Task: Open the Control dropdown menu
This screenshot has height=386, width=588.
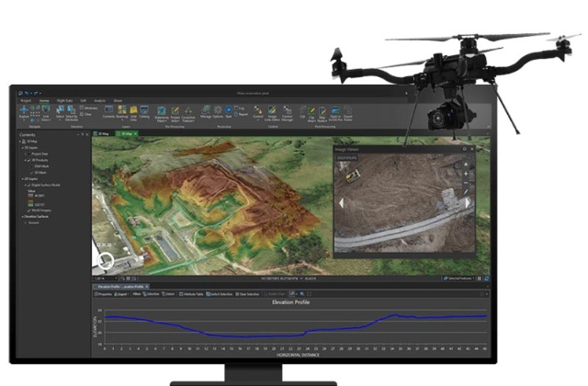Action: coord(258,120)
